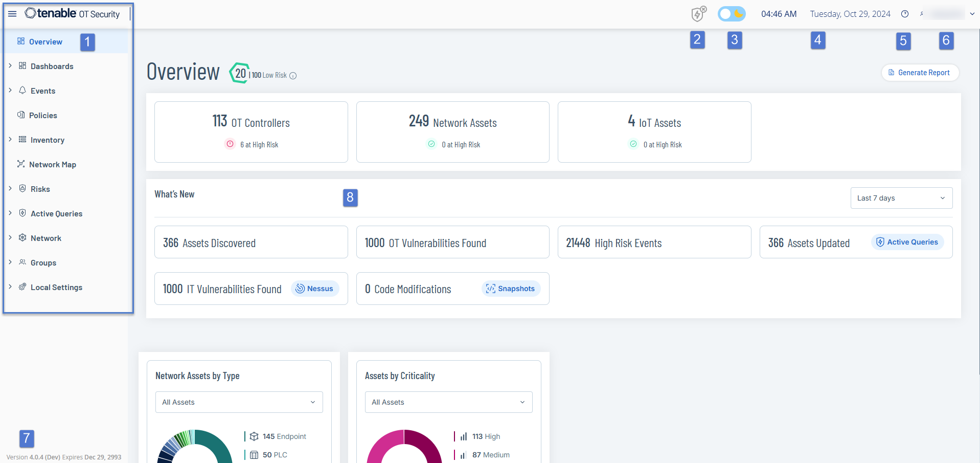Click the Events bell icon
The width and height of the screenshot is (980, 463).
[x=22, y=91]
